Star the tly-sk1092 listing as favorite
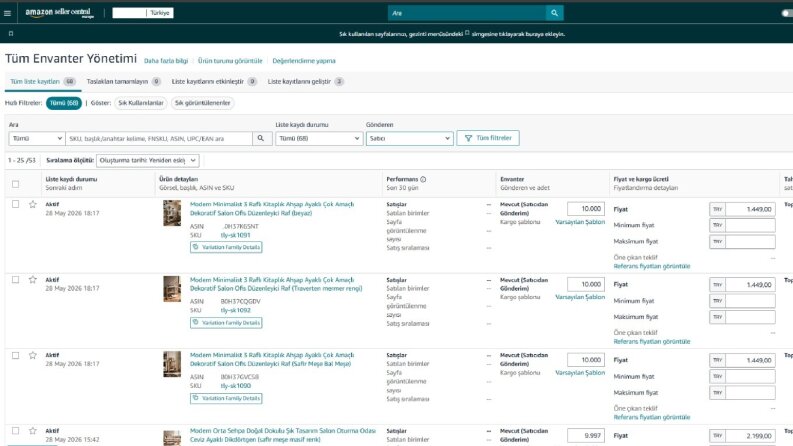 33,280
